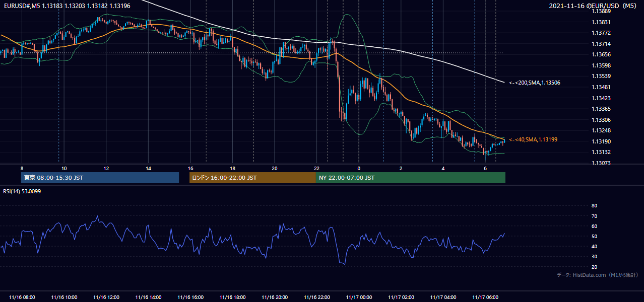Click price axis label 1.13481

coord(601,87)
